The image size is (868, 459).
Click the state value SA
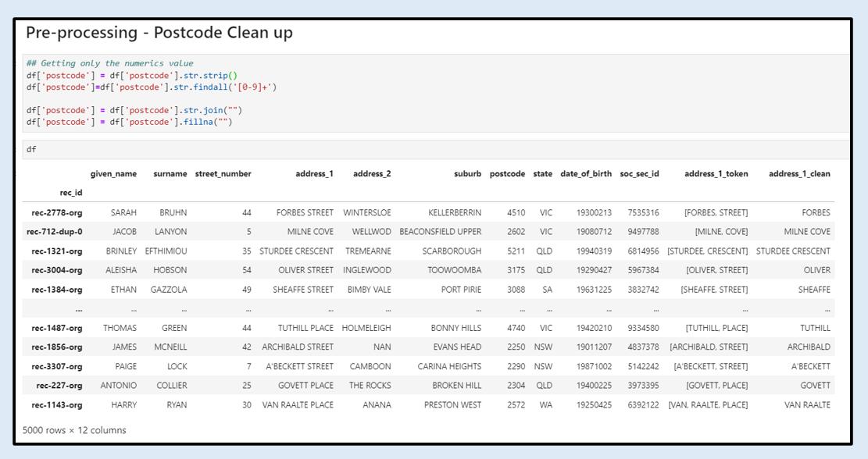547,290
